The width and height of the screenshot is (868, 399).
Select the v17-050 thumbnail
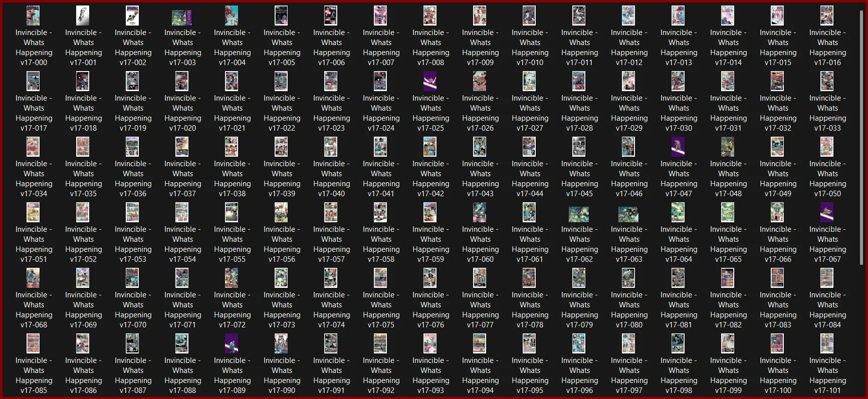[x=827, y=147]
